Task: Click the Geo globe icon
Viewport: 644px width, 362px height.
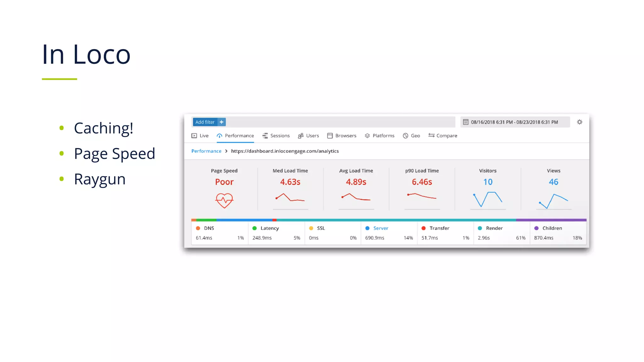Action: pos(405,136)
